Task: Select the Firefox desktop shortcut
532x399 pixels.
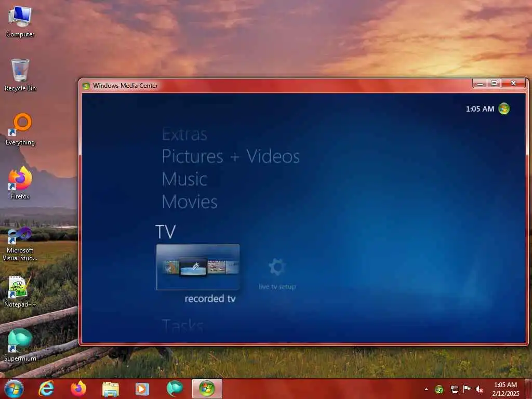Action: [20, 183]
